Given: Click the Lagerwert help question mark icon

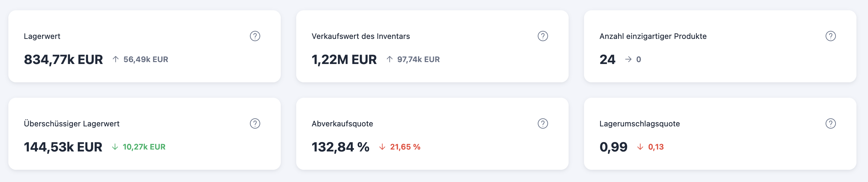Looking at the screenshot, I should (255, 36).
